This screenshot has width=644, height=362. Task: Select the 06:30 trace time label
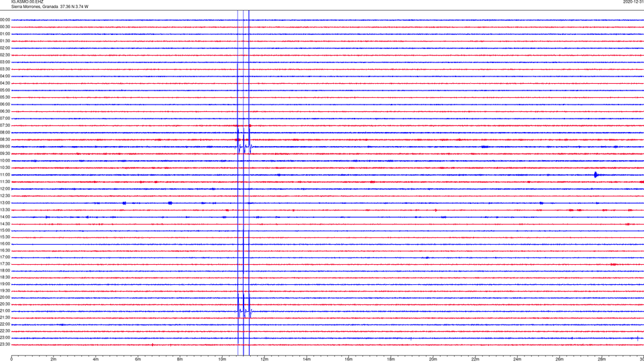coord(5,111)
